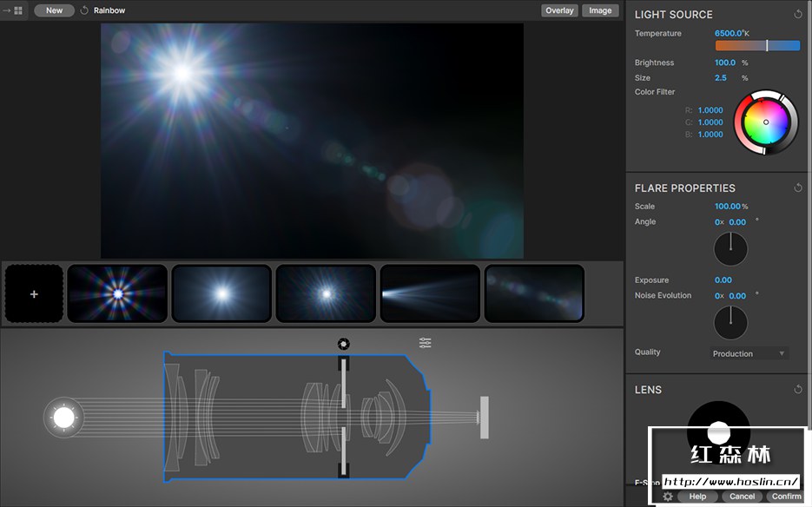Click the Rainbow preset name

coord(109,10)
